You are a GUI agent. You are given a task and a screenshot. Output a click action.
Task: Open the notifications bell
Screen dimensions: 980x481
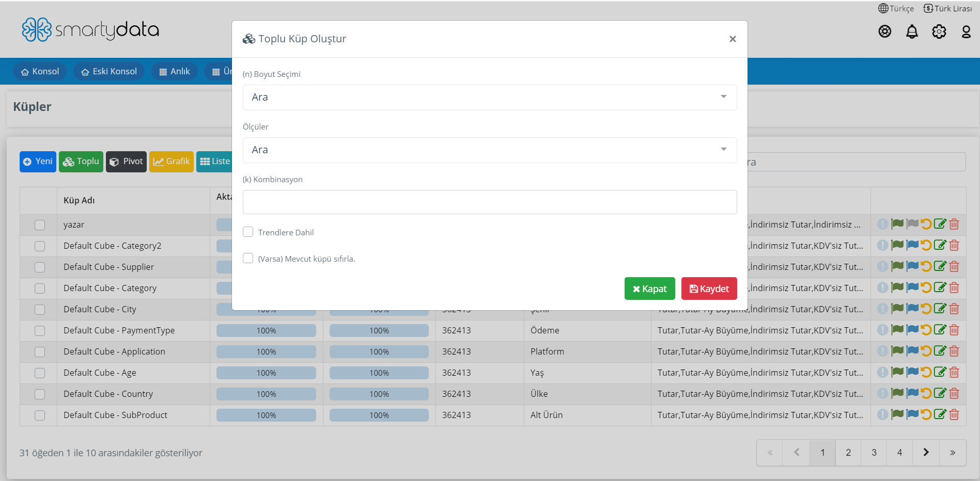(x=912, y=31)
